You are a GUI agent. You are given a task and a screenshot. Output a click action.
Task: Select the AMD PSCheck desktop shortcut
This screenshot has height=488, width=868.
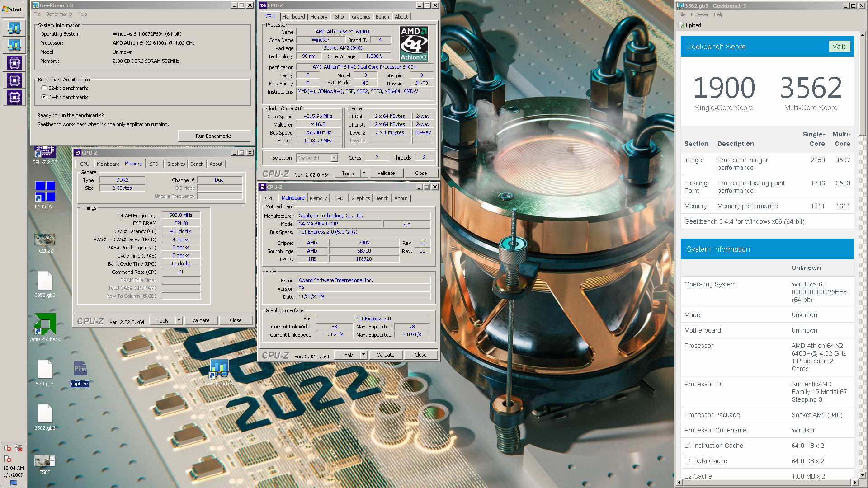click(x=45, y=328)
